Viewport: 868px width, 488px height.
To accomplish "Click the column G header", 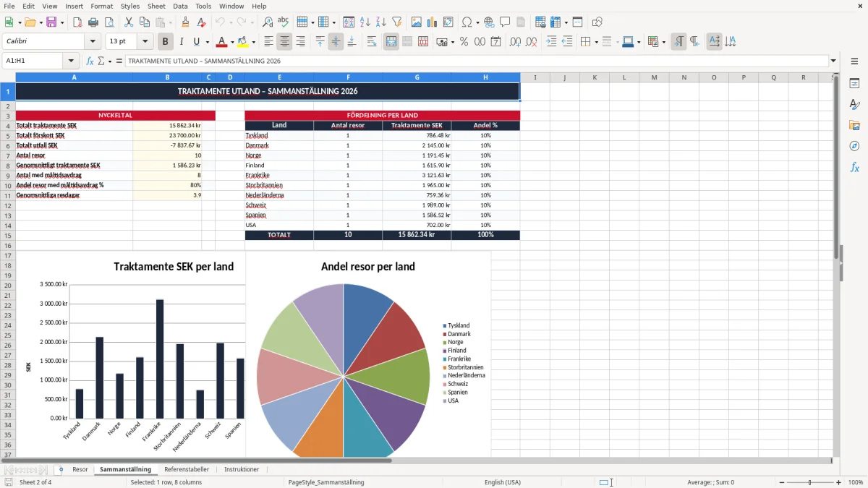I will [x=417, y=77].
